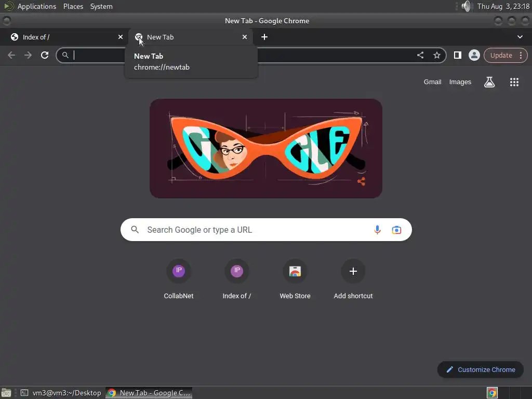Click the share page icon in address bar
Screen dimensions: 532x399
[x=420, y=55]
